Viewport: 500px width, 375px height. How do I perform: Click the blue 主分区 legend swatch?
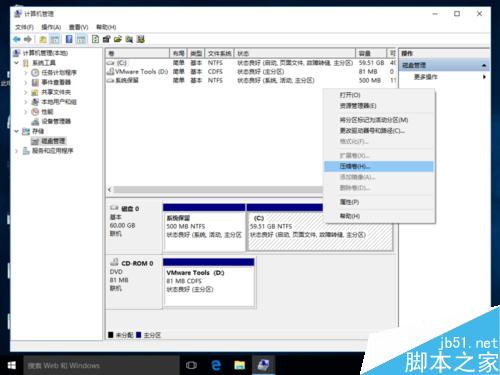(138, 335)
